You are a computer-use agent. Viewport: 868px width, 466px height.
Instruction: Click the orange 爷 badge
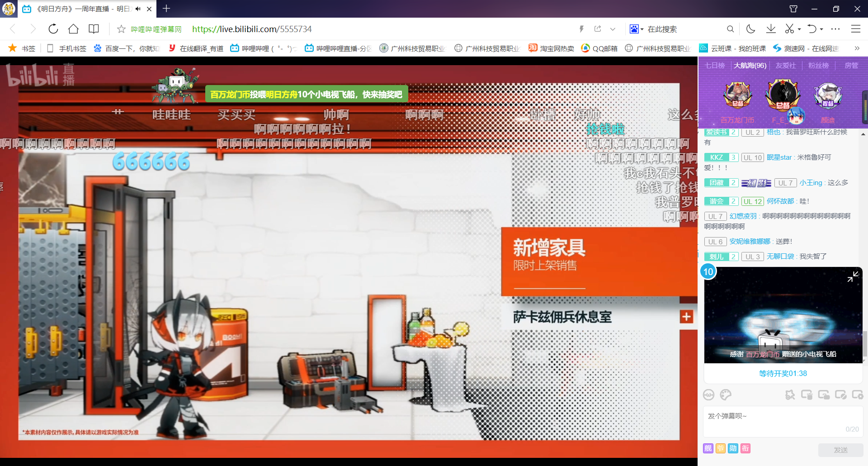click(721, 448)
